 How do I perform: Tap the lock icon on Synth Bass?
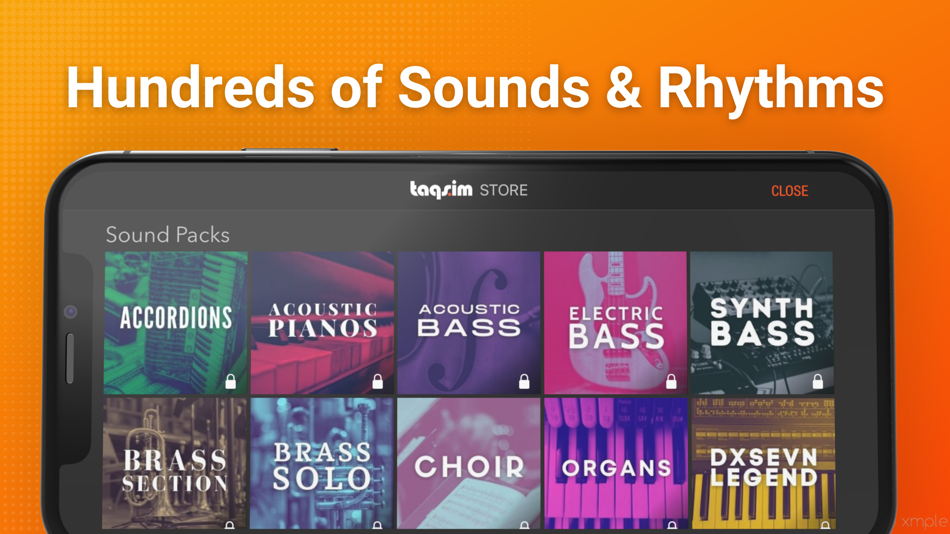(817, 381)
